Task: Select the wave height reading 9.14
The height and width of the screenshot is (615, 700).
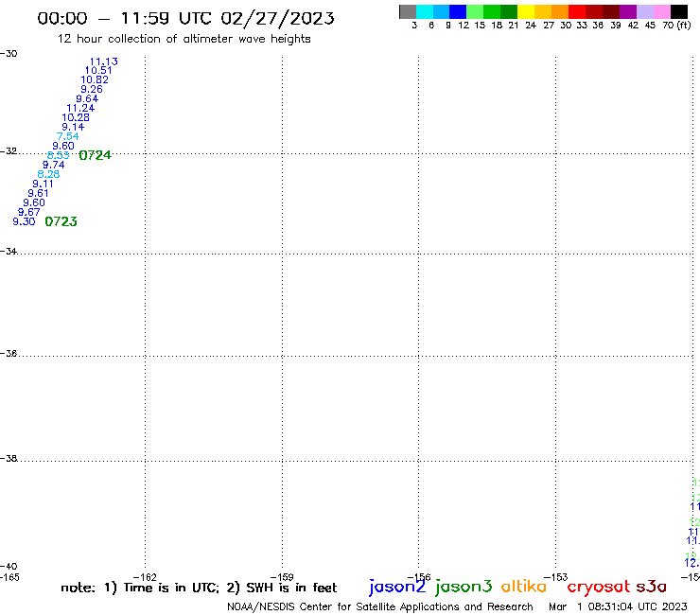Action: click(x=73, y=127)
